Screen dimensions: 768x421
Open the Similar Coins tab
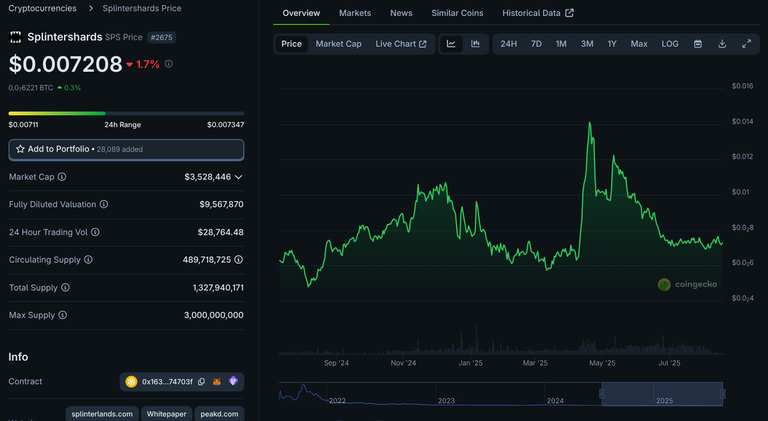click(x=457, y=13)
